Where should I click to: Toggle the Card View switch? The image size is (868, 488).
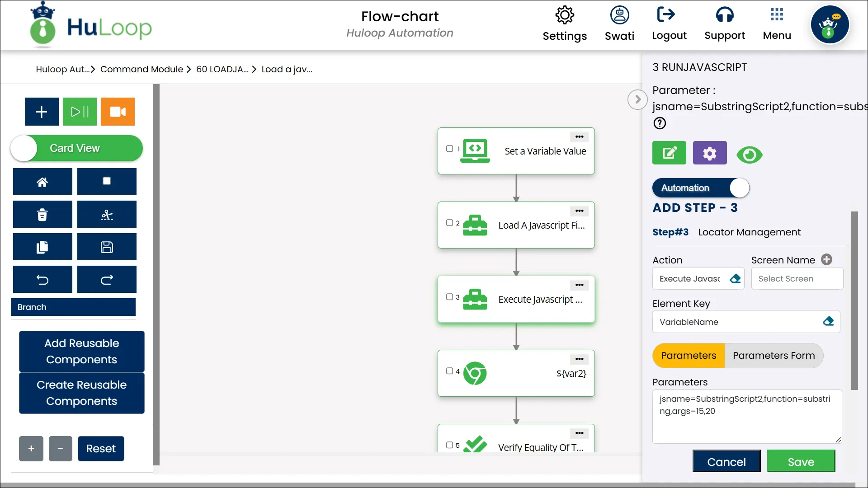pos(76,148)
